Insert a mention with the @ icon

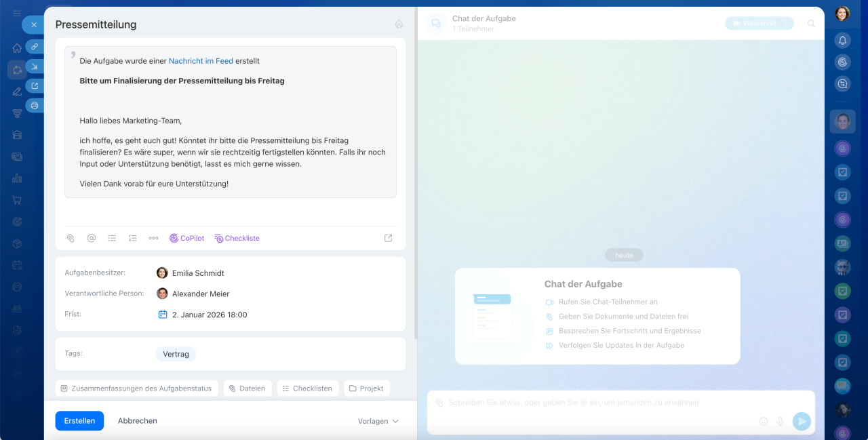[92, 238]
